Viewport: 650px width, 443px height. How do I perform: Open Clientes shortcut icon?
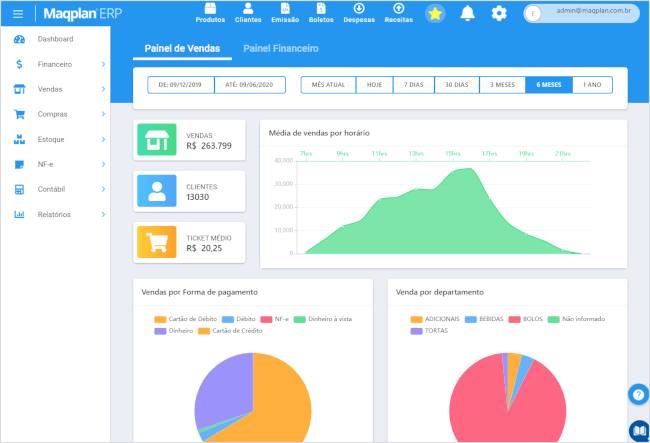coord(248,8)
